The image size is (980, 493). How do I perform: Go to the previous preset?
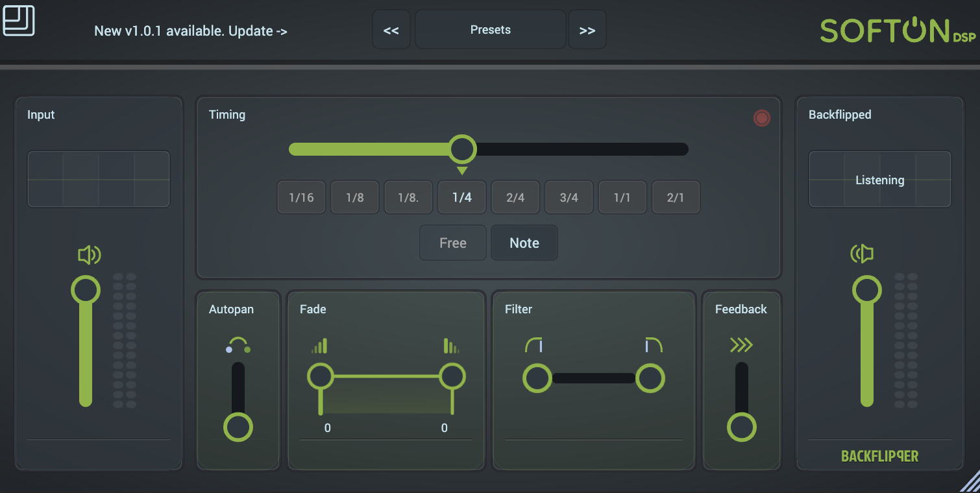pos(391,30)
